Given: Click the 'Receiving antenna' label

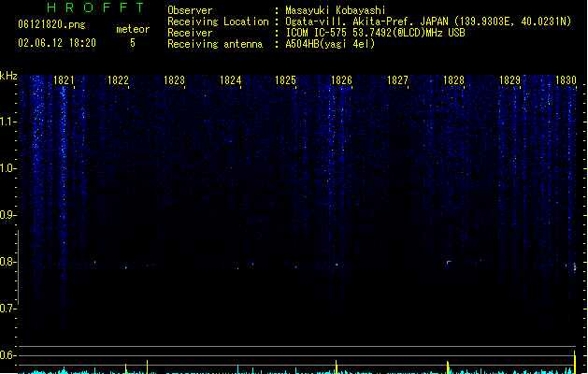Looking at the screenshot, I should (x=215, y=44).
